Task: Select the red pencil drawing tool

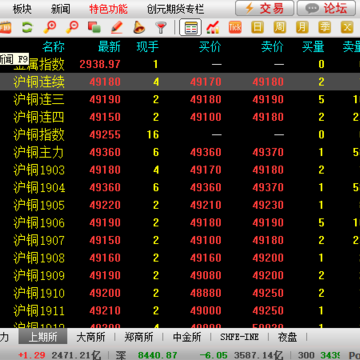Action: click(x=117, y=27)
